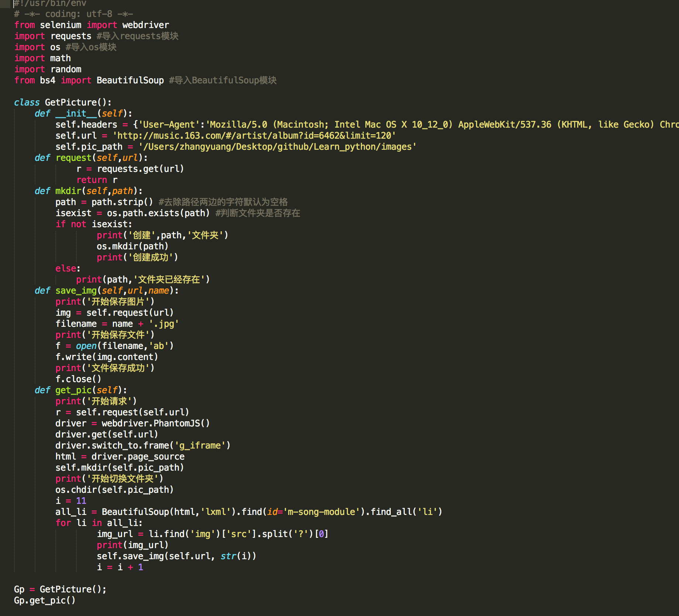Click the f.close() statement
The image size is (679, 616).
[78, 379]
